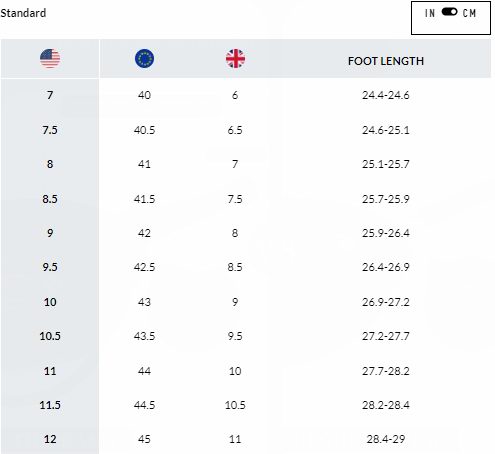The width and height of the screenshot is (495, 454).
Task: Select the CM unit label
Action: [469, 13]
